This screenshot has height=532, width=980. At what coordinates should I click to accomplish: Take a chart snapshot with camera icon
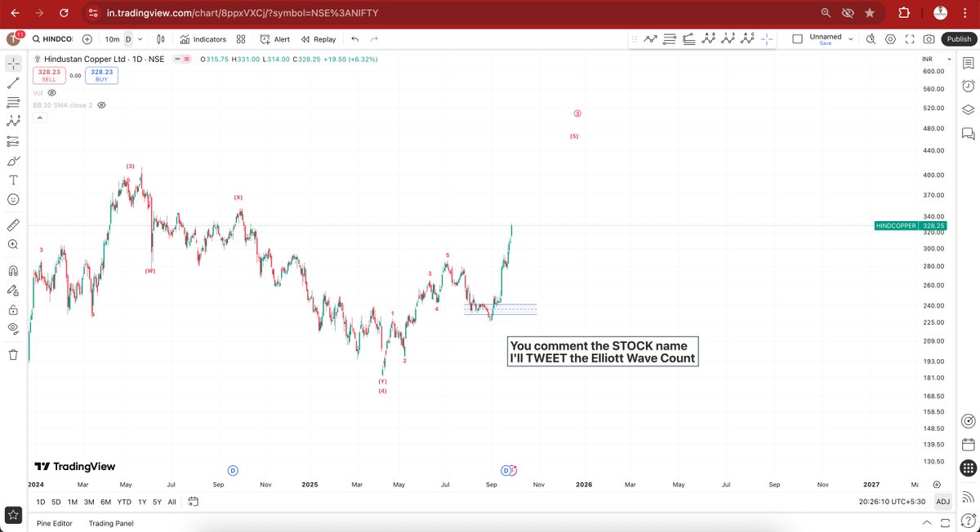pyautogui.click(x=929, y=38)
